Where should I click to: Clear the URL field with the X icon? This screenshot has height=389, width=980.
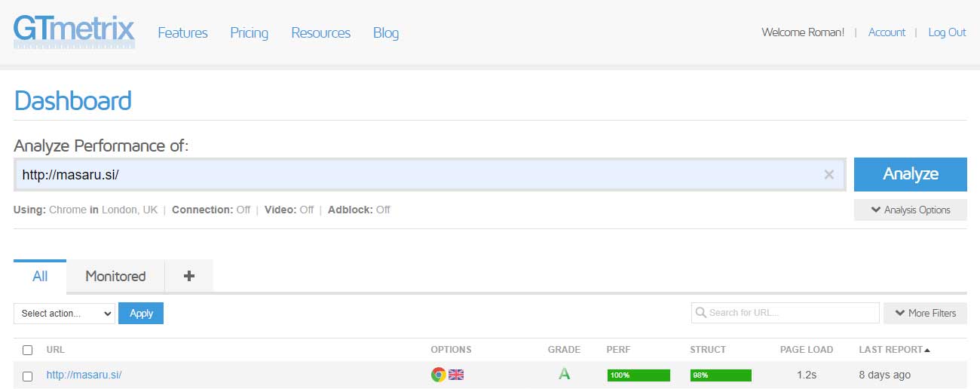828,175
